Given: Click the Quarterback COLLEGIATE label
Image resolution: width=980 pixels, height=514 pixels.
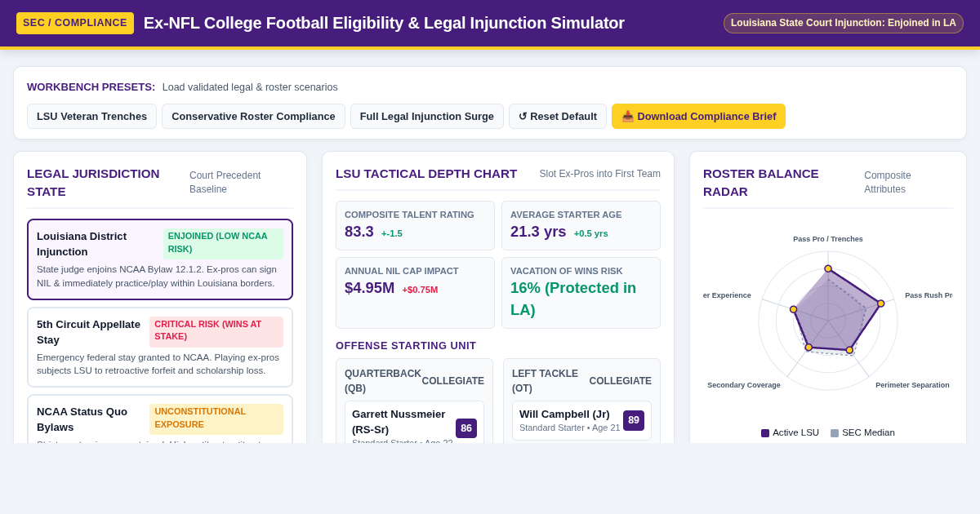Looking at the screenshot, I should pos(453,381).
